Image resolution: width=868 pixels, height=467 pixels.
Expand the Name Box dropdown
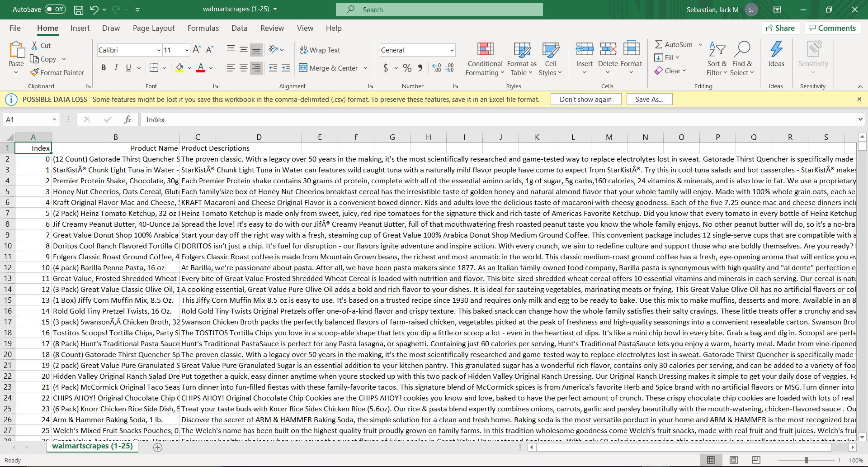click(54, 119)
